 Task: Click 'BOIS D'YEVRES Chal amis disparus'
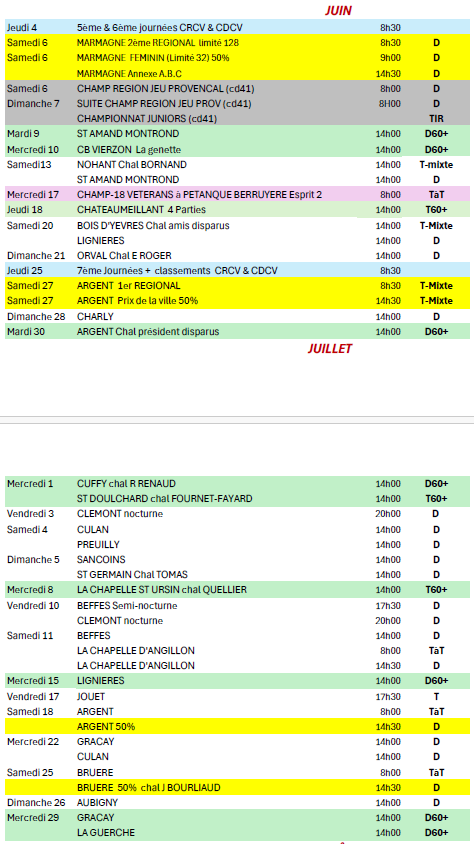click(x=153, y=226)
